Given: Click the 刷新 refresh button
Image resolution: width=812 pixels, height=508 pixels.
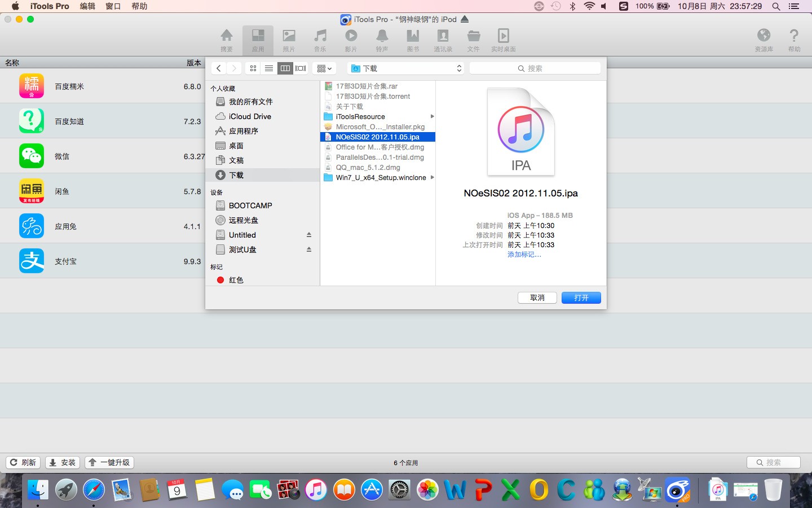Looking at the screenshot, I should click(23, 462).
